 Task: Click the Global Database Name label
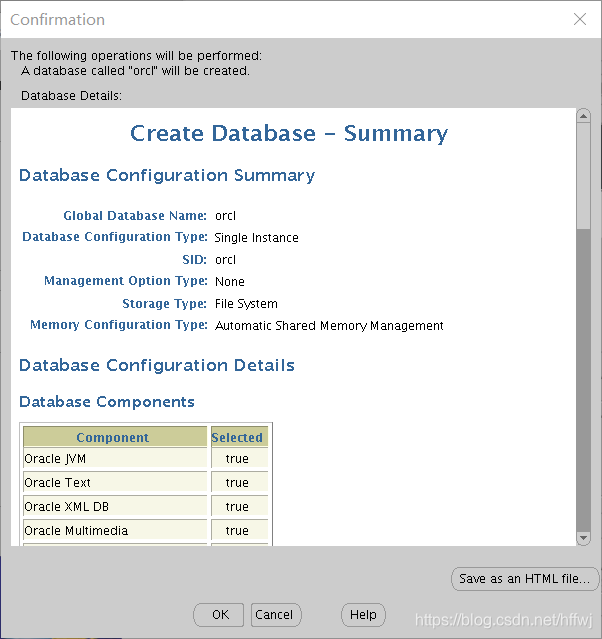(x=135, y=216)
